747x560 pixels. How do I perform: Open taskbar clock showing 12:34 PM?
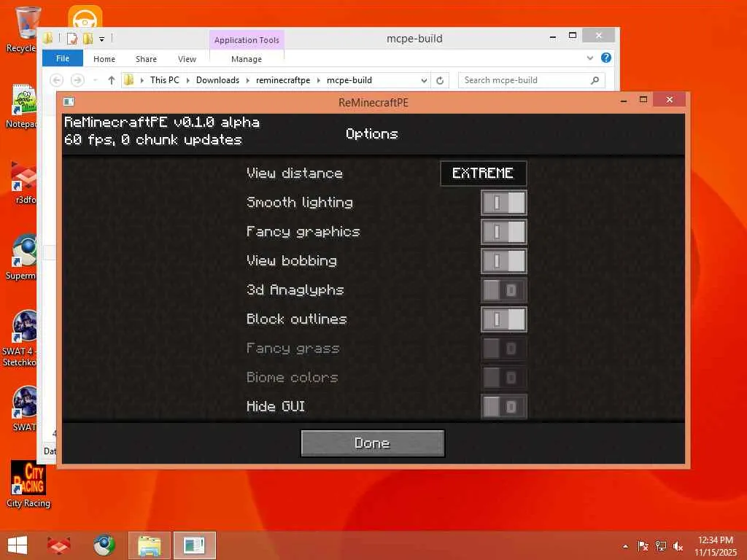point(715,546)
